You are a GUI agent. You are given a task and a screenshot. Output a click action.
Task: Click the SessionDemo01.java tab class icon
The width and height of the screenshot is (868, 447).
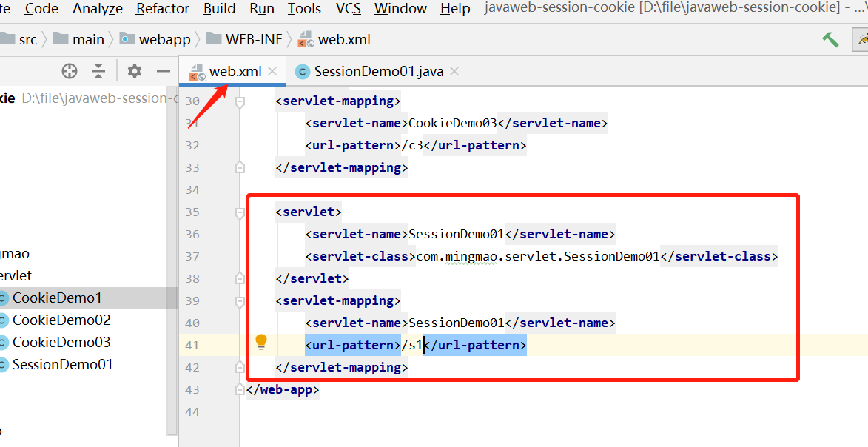(302, 72)
